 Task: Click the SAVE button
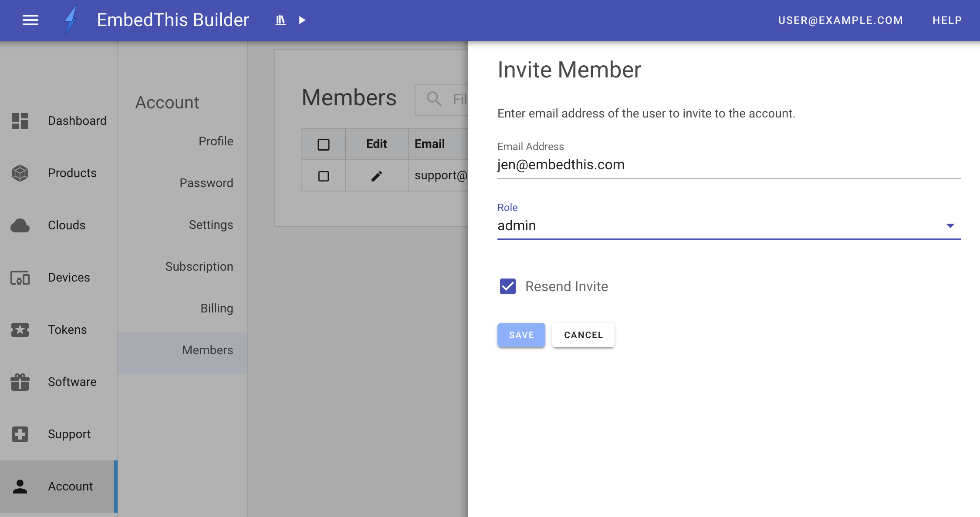click(521, 335)
